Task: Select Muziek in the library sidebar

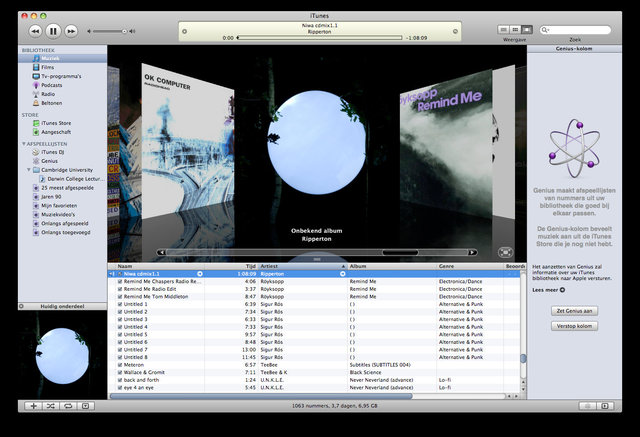Action: point(62,58)
